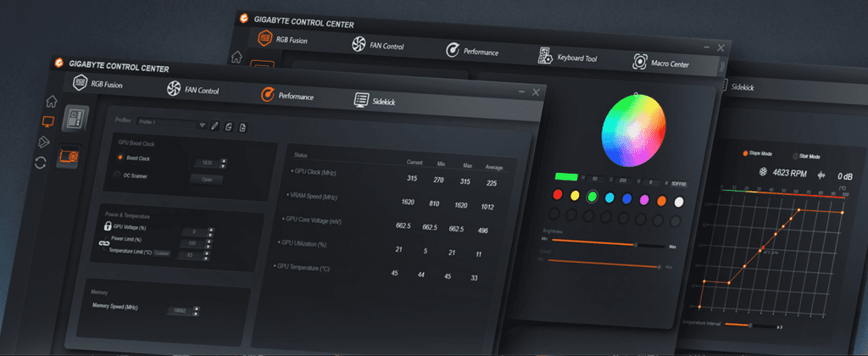The width and height of the screenshot is (868, 356).
Task: Open the Home icon in front window sidebar
Action: point(51,102)
